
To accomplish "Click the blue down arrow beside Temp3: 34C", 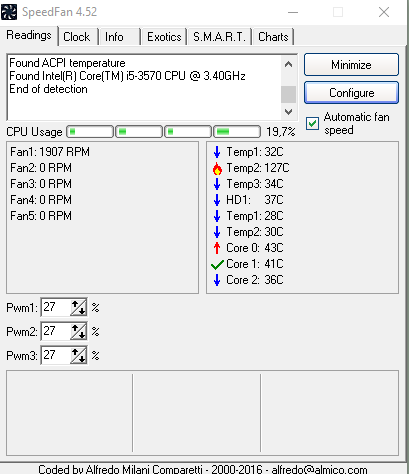I will tap(217, 184).
